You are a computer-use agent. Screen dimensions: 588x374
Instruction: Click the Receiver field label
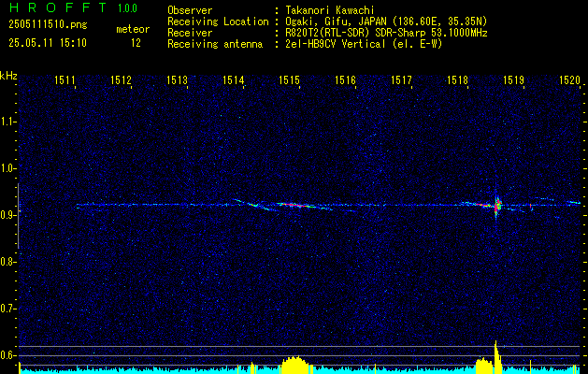(190, 33)
